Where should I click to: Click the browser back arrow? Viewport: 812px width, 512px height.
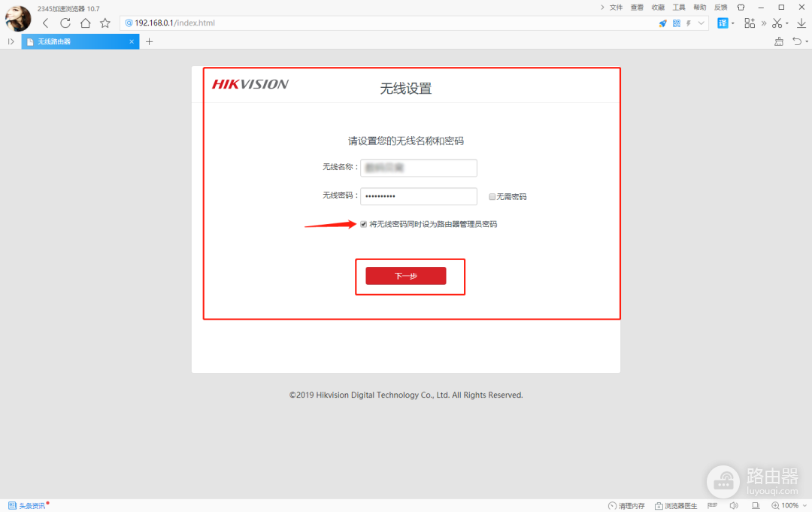click(46, 23)
